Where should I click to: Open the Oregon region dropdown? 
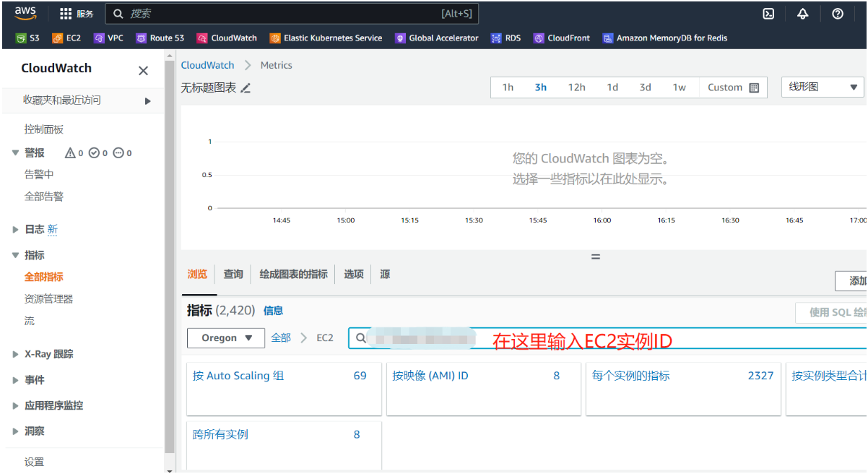click(227, 338)
